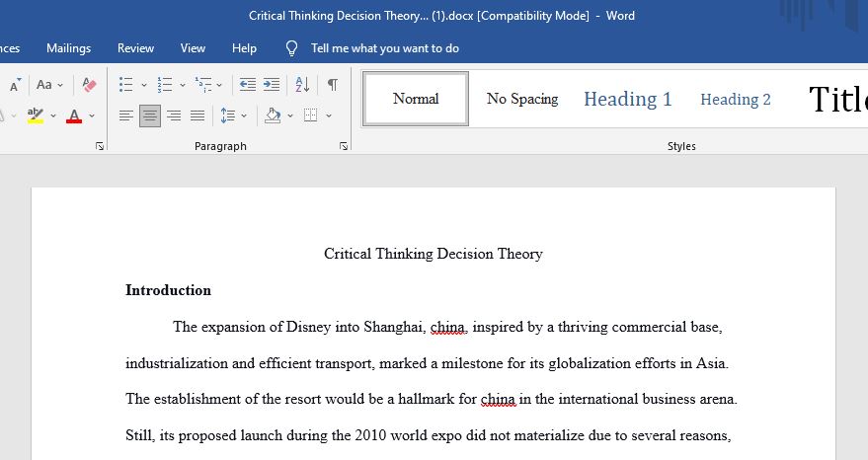Expand the Numbering dropdown arrow
The height and width of the screenshot is (460, 868).
tap(182, 85)
